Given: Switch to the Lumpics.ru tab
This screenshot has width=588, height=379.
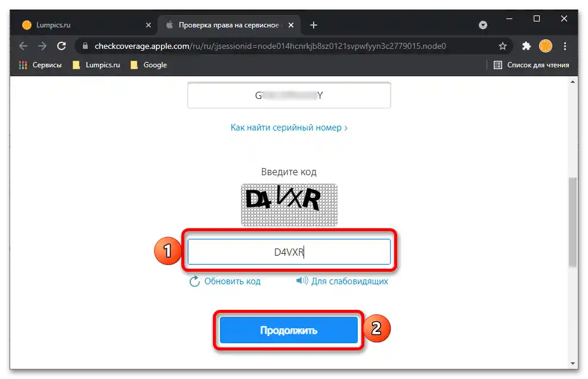Looking at the screenshot, I should [87, 25].
